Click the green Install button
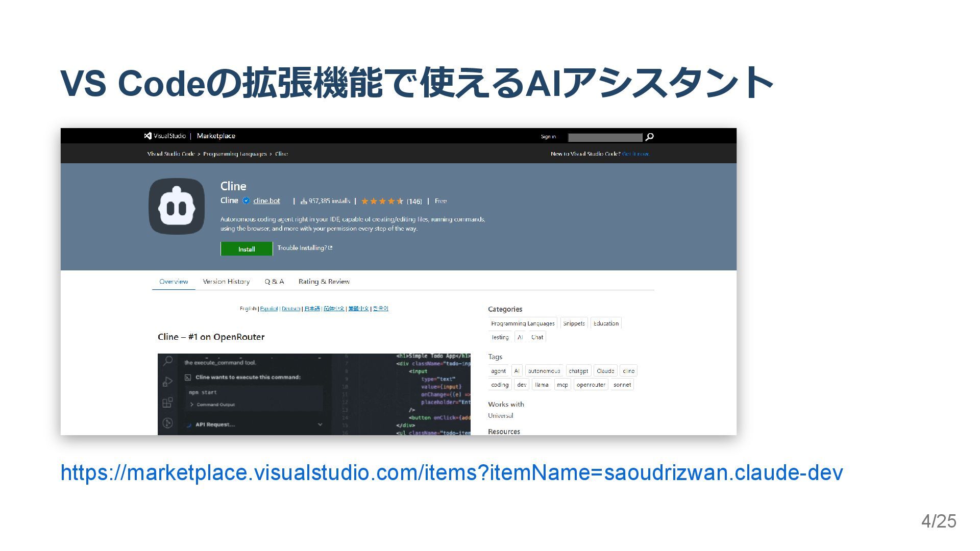980x551 pixels. pyautogui.click(x=247, y=249)
